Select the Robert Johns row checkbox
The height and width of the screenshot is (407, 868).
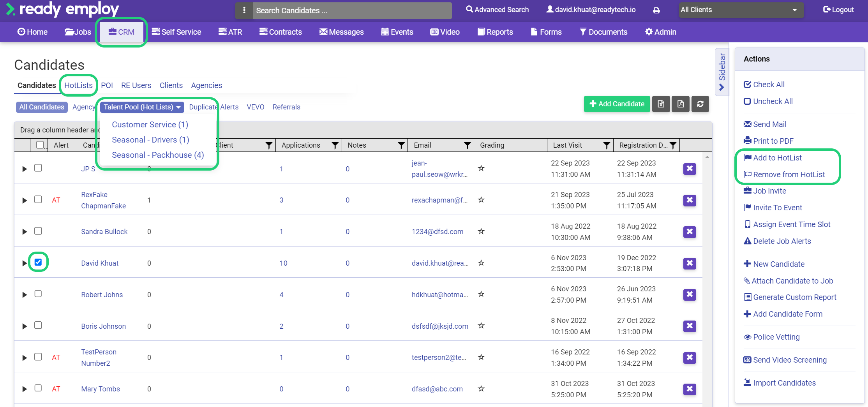coord(38,294)
